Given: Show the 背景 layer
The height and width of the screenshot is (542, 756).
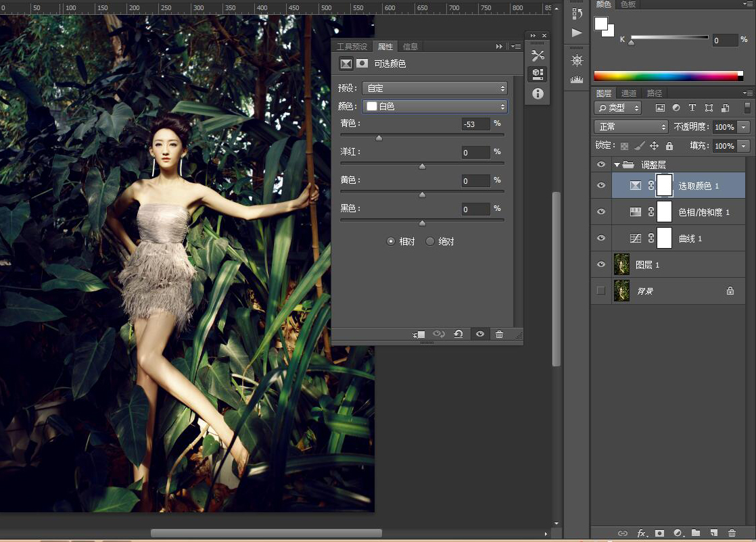Looking at the screenshot, I should (x=600, y=291).
